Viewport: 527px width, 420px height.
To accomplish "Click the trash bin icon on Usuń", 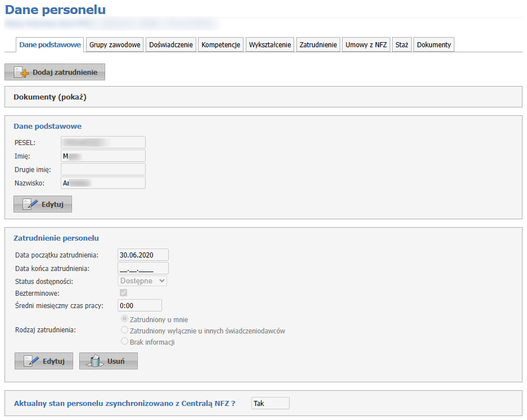I will pyautogui.click(x=95, y=361).
